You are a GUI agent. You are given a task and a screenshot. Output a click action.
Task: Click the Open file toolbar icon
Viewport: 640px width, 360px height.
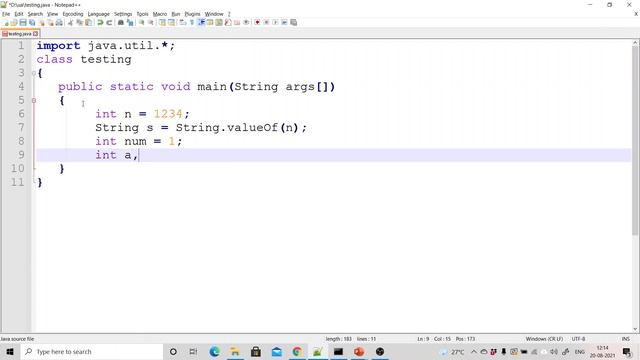14,22
